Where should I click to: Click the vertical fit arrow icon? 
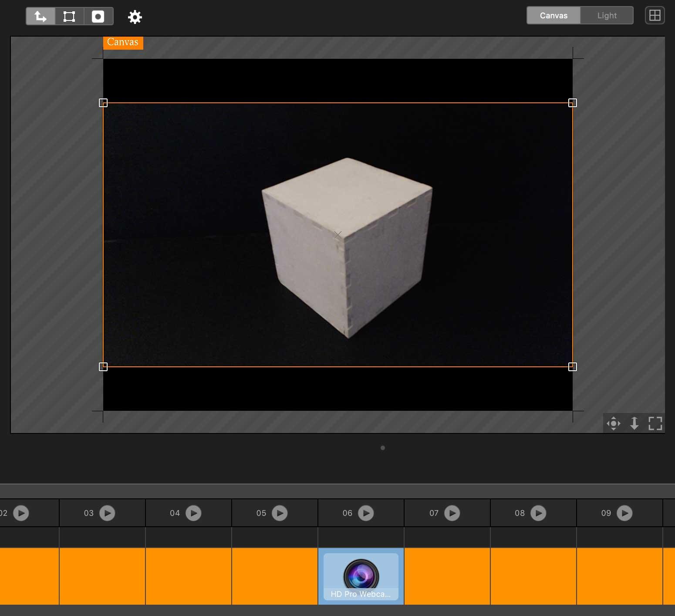[x=634, y=423]
